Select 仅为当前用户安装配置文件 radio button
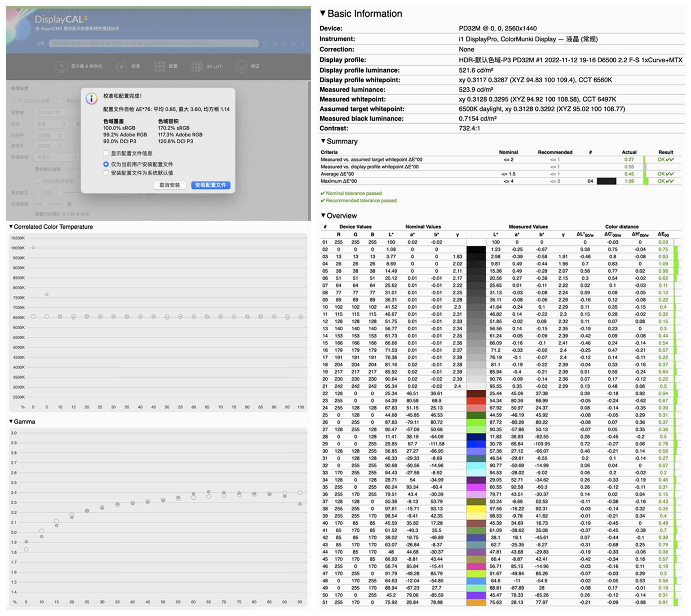 (106, 164)
